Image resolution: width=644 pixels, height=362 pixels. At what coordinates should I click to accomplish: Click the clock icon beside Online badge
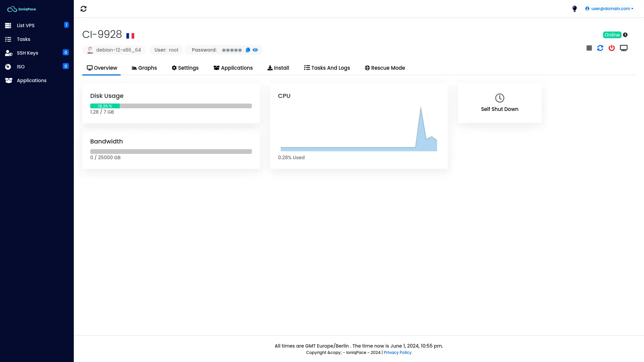point(625,35)
